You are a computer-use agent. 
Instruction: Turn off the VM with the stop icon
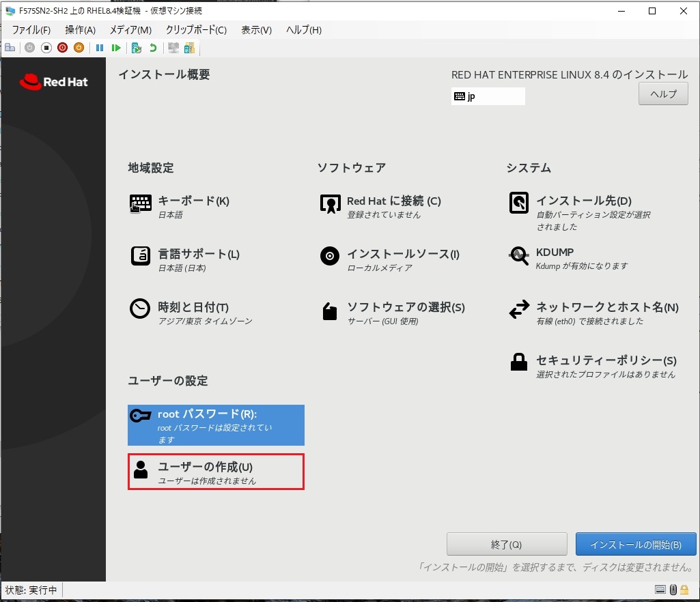(46, 48)
